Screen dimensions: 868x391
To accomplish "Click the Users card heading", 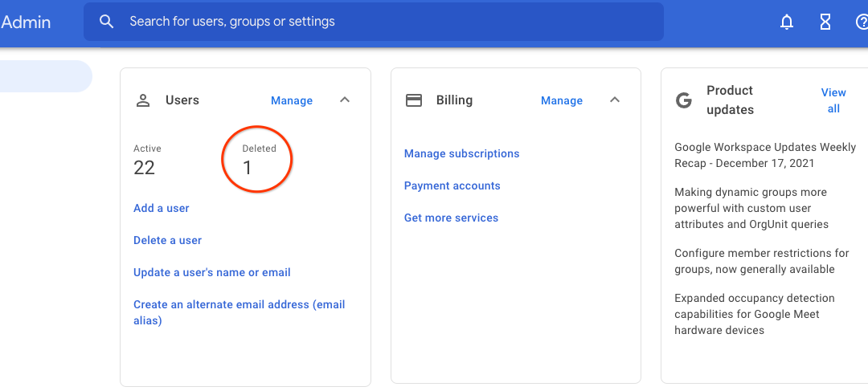I will [x=182, y=100].
